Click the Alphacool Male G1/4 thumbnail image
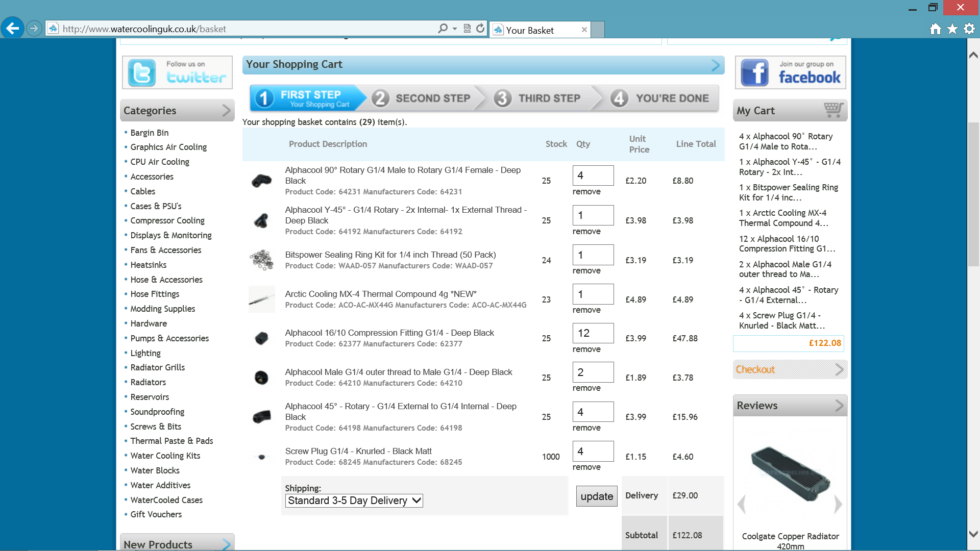 [x=261, y=378]
